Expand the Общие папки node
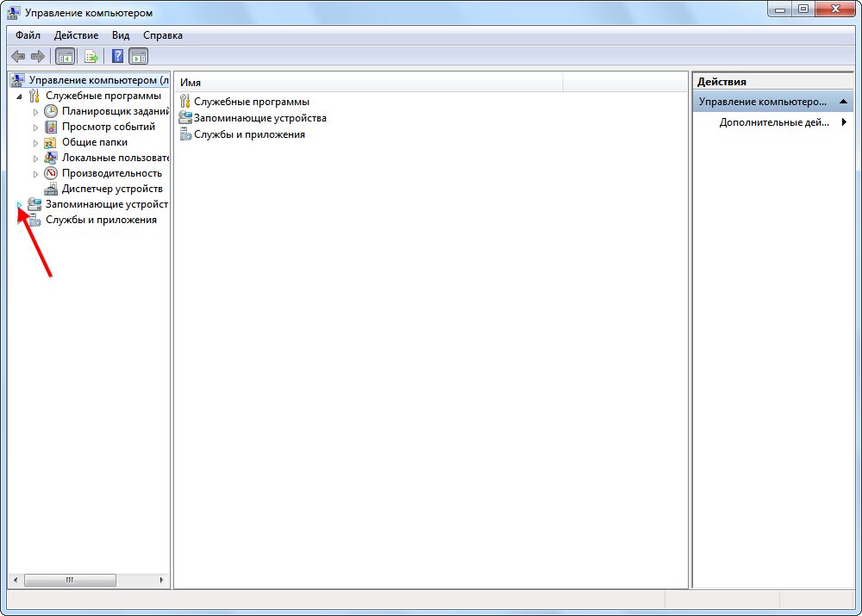 pos(35,143)
